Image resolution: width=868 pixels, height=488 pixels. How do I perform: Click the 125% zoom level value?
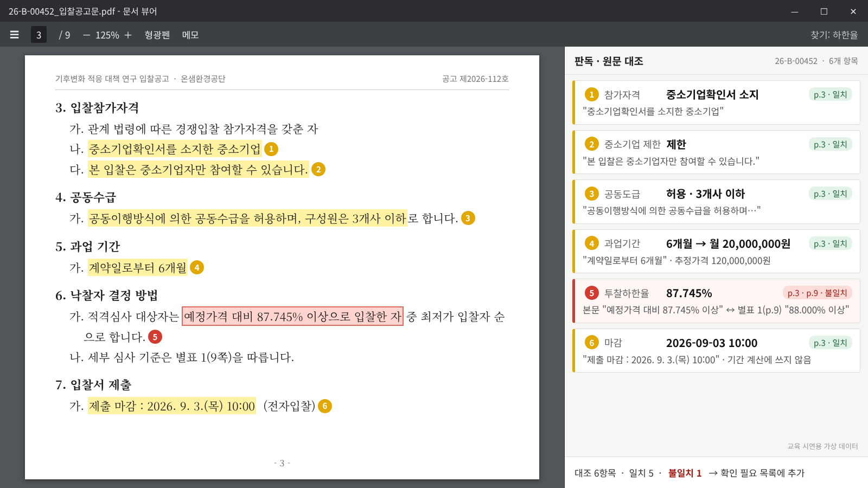[107, 35]
